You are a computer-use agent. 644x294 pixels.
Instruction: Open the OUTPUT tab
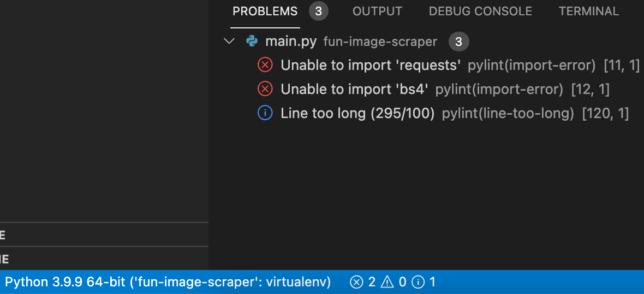tap(377, 11)
